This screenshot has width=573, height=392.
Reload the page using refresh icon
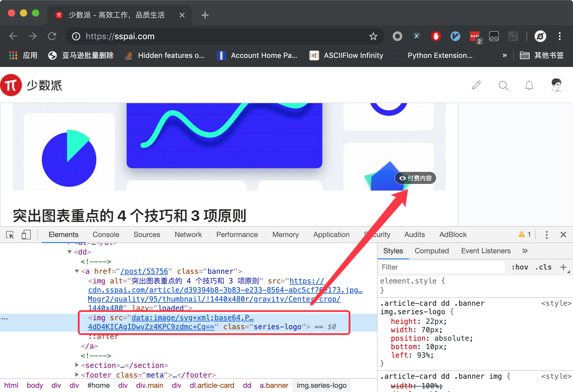52,36
